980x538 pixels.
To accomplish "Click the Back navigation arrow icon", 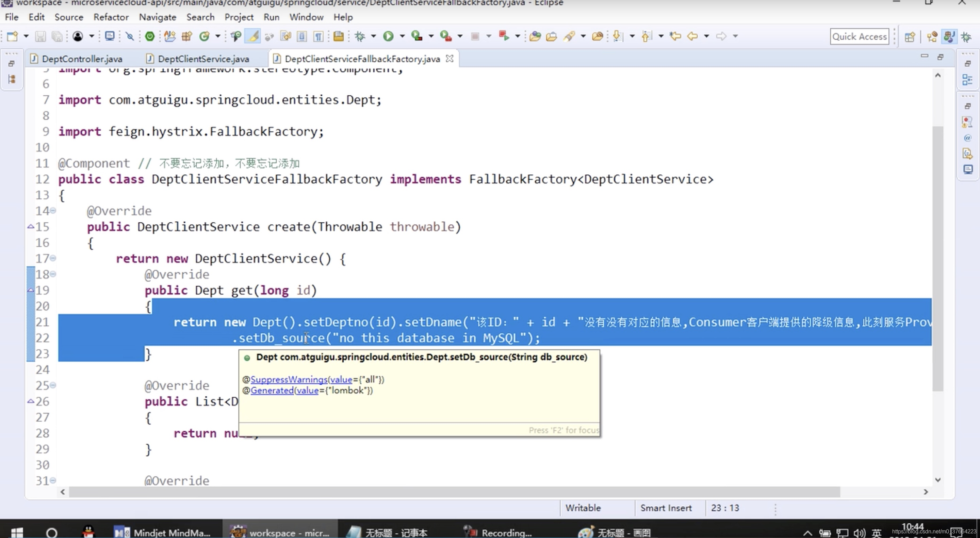I will click(692, 36).
